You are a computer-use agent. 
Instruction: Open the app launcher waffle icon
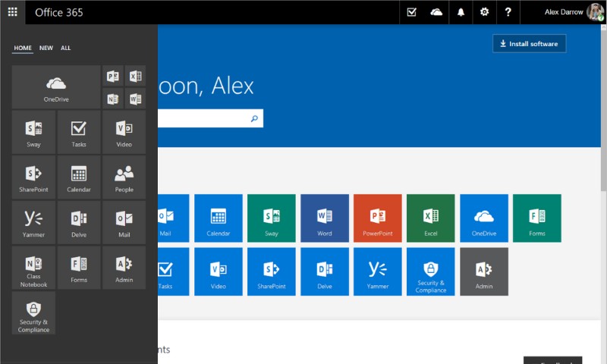[x=12, y=12]
